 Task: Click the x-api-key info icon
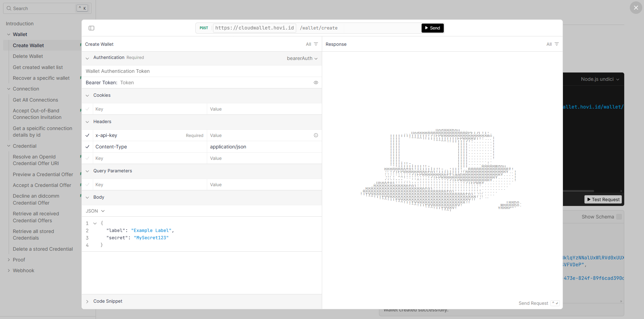[x=316, y=135]
